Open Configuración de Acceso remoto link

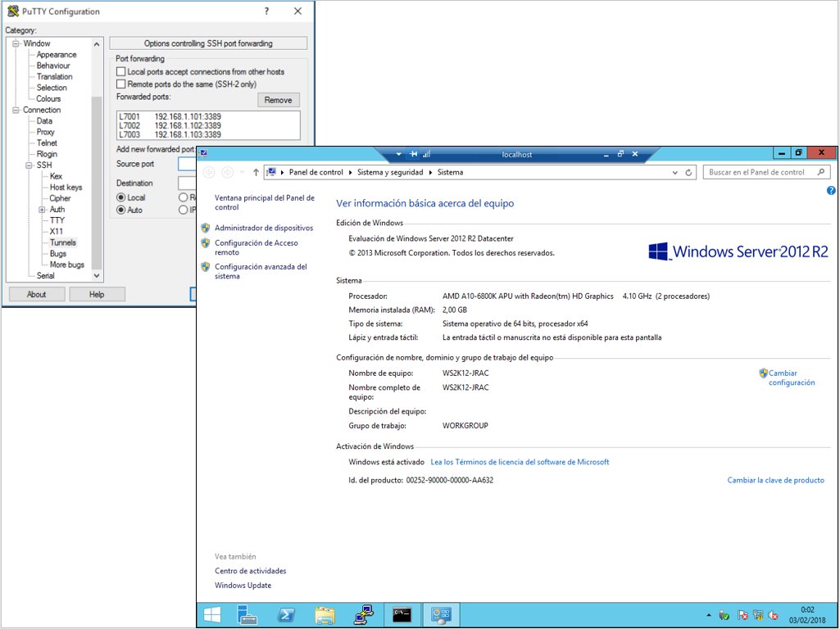pos(256,247)
